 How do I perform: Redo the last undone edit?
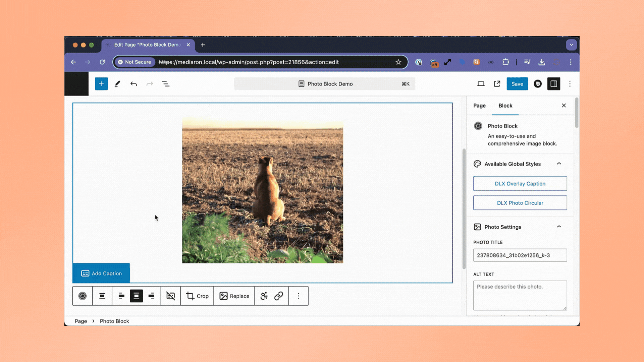pos(150,84)
